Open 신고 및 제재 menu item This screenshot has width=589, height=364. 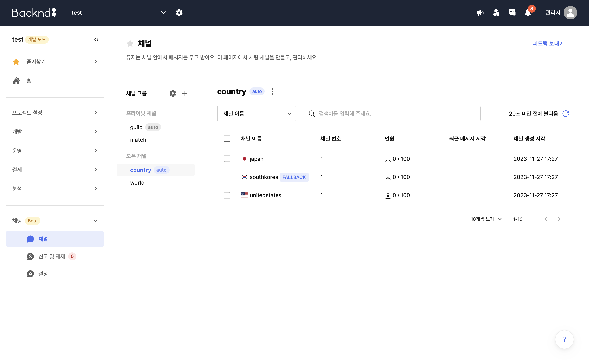tap(51, 256)
